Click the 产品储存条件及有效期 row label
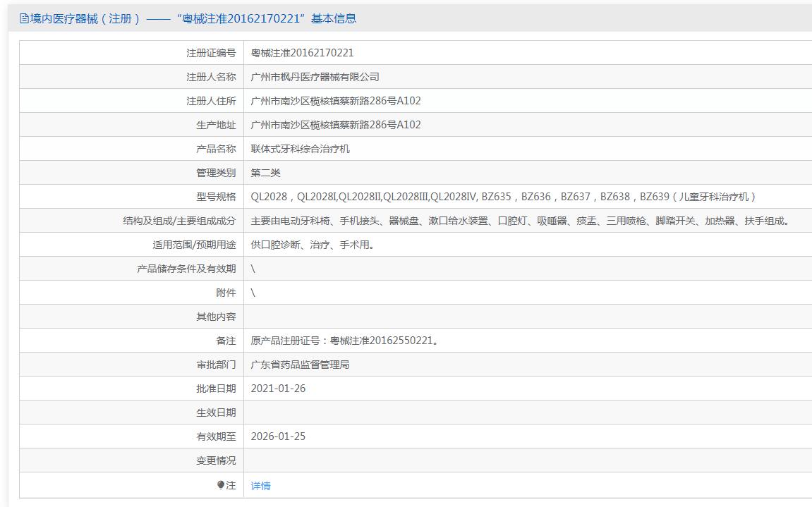The width and height of the screenshot is (812, 507). coord(186,269)
